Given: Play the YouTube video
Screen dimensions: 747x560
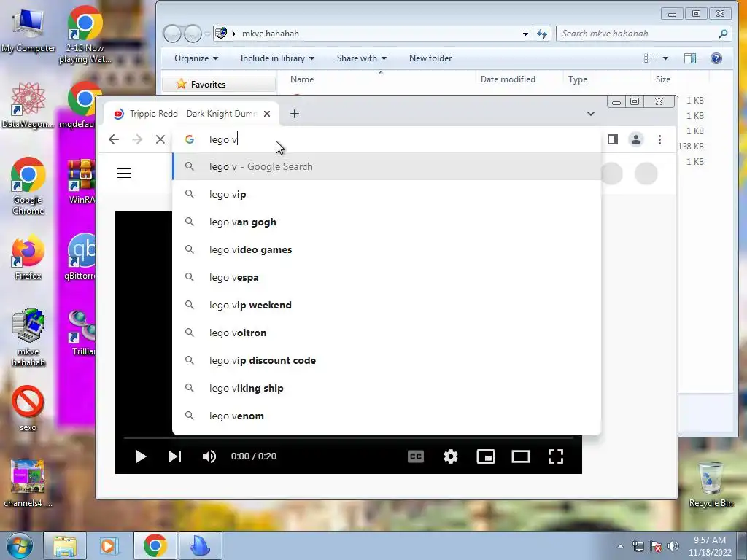Looking at the screenshot, I should pyautogui.click(x=141, y=456).
